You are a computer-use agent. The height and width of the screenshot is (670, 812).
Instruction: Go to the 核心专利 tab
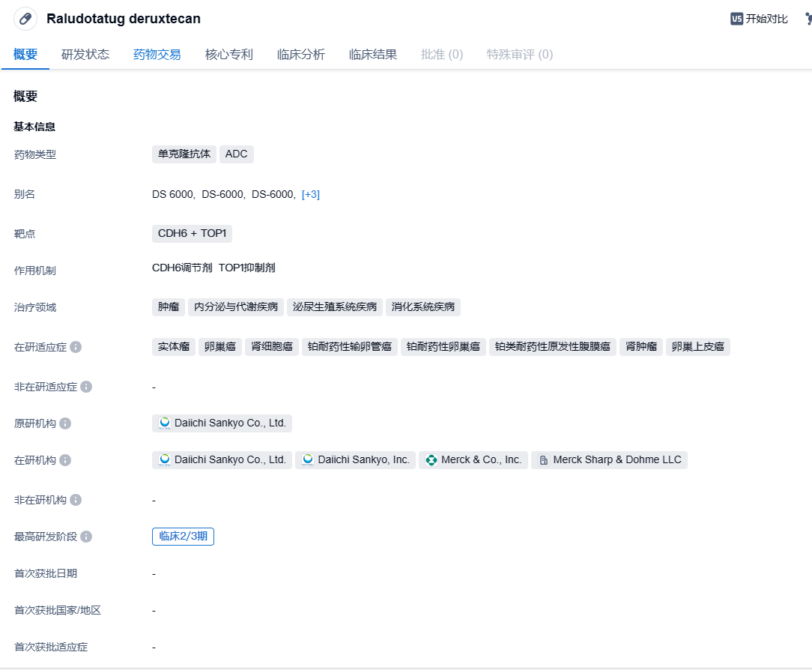[229, 55]
